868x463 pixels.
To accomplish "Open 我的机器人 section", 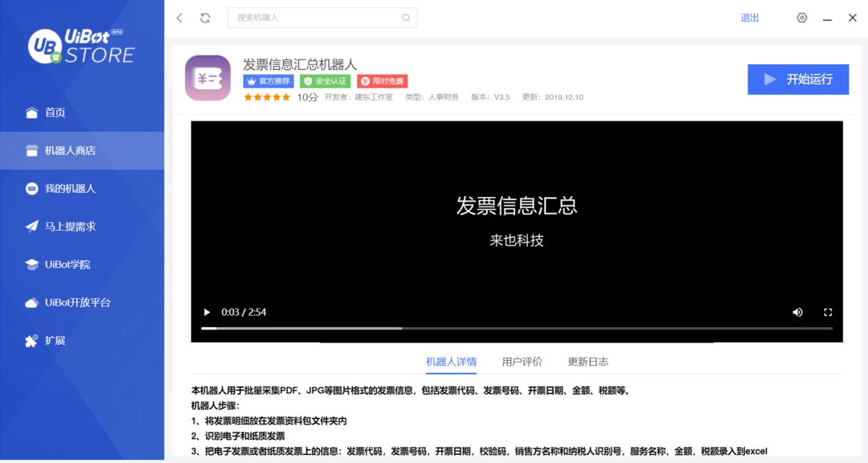I will coord(82,188).
